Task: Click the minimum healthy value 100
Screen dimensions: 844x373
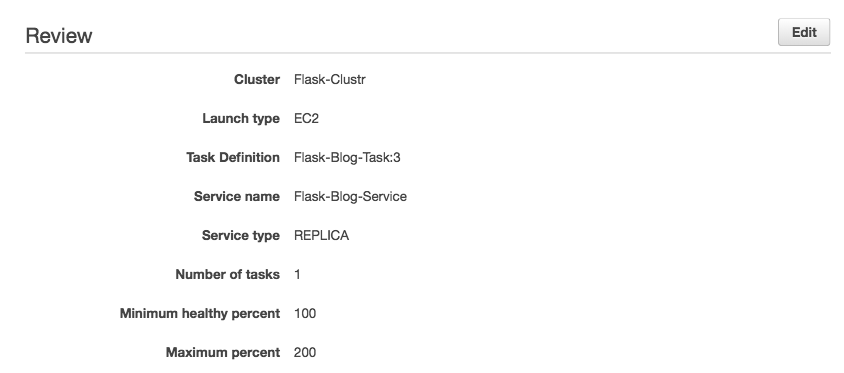Action: pos(305,313)
